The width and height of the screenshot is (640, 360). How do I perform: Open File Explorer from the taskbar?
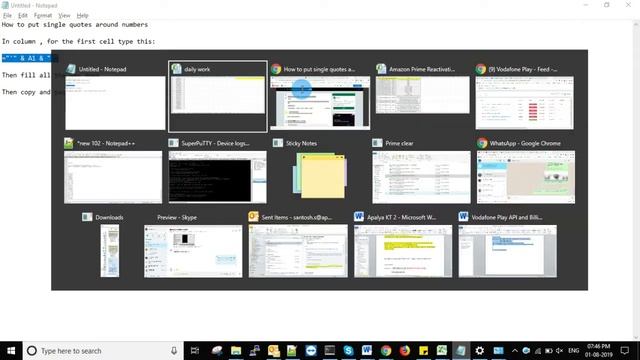(236, 351)
